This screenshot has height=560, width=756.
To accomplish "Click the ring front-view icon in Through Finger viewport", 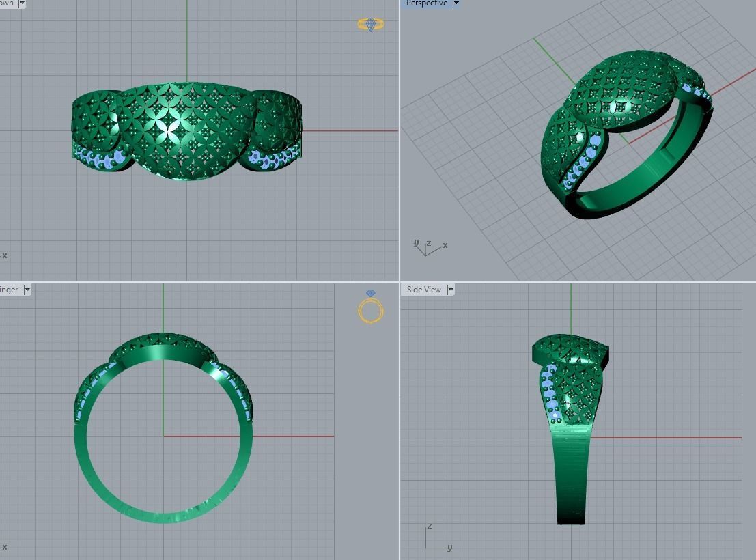I will click(x=371, y=307).
